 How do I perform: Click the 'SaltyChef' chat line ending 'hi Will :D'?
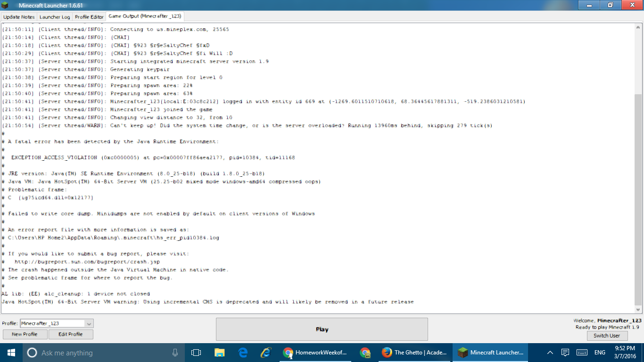click(x=117, y=53)
